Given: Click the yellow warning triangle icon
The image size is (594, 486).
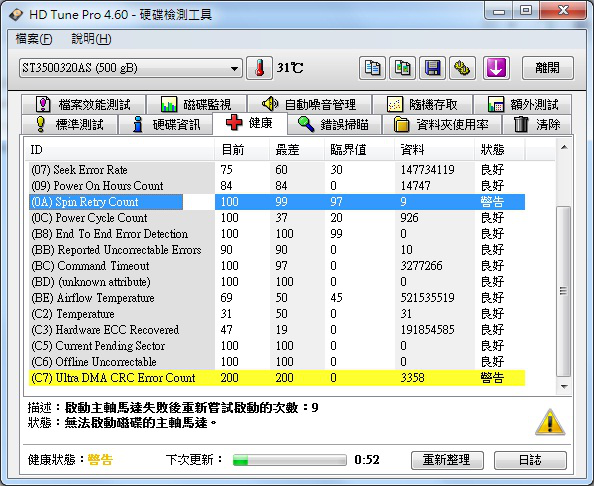Looking at the screenshot, I should [550, 422].
